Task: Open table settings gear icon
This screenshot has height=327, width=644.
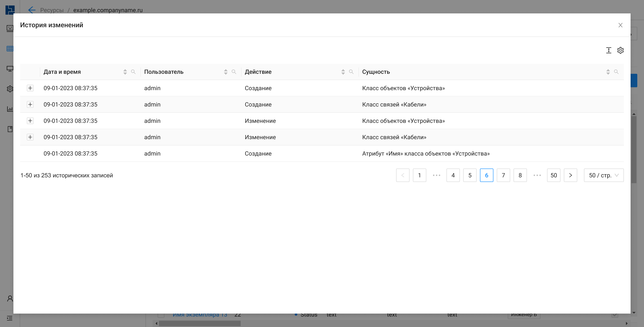Action: tap(620, 50)
